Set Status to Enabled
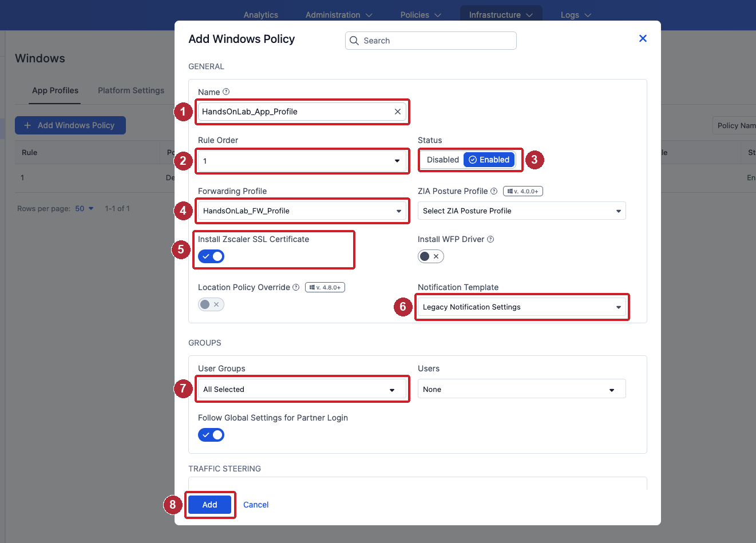Viewport: 756px width, 543px height. coord(489,160)
